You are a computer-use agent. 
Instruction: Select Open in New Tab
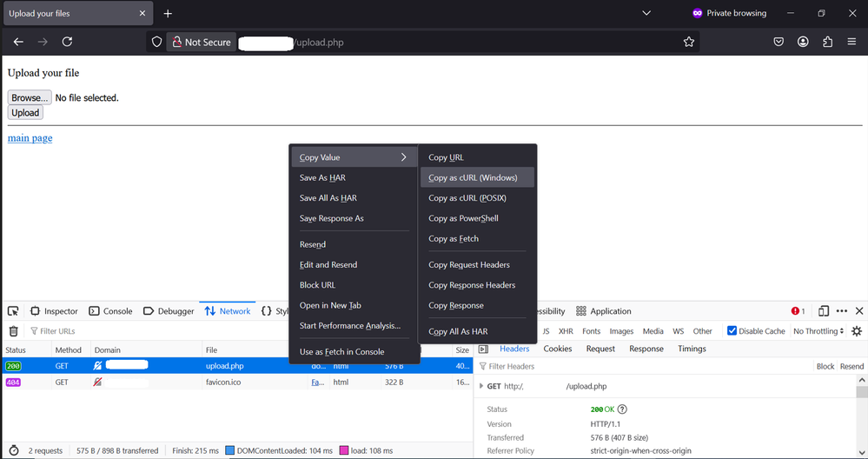(x=354, y=306)
